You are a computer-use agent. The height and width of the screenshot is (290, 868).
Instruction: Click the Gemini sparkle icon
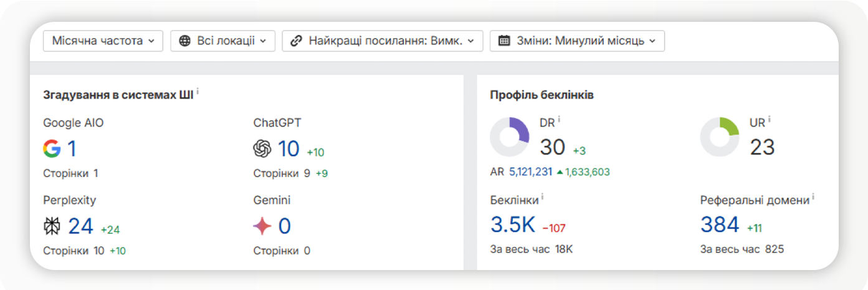pyautogui.click(x=262, y=226)
